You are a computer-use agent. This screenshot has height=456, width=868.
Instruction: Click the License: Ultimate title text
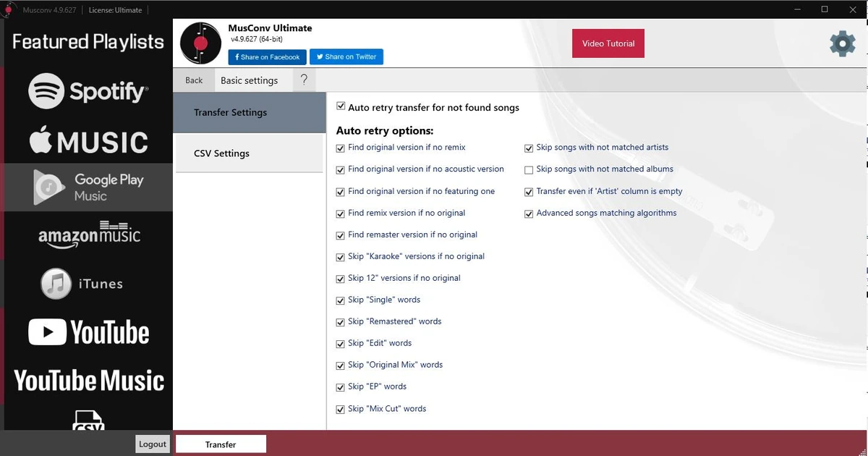(115, 10)
